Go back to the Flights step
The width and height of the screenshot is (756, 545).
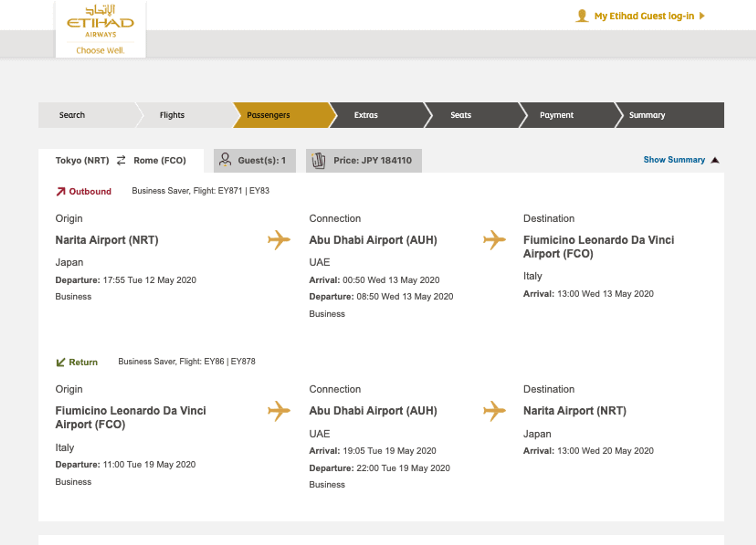coord(172,115)
